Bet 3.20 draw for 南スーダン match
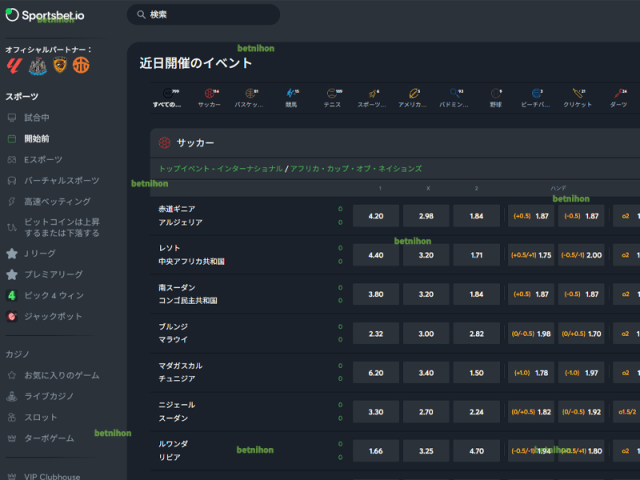The height and width of the screenshot is (480, 640). (426, 294)
